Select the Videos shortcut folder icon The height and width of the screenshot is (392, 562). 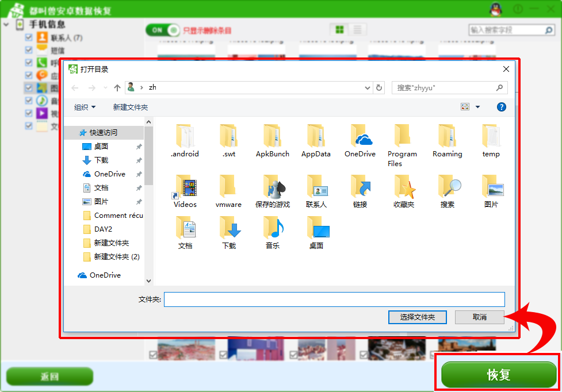pyautogui.click(x=186, y=186)
